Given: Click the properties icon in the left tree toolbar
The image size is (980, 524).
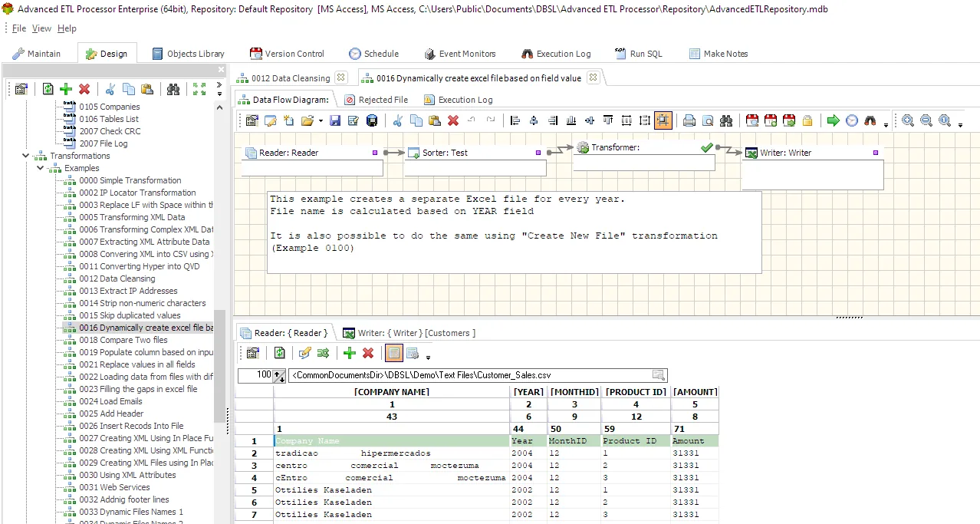Looking at the screenshot, I should 21,89.
